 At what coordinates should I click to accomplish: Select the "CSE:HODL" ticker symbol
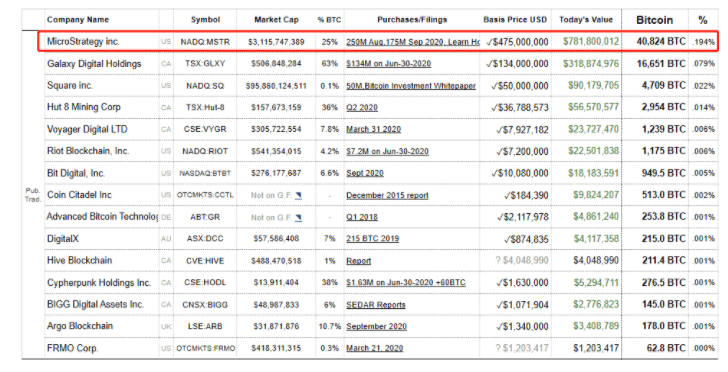205,282
